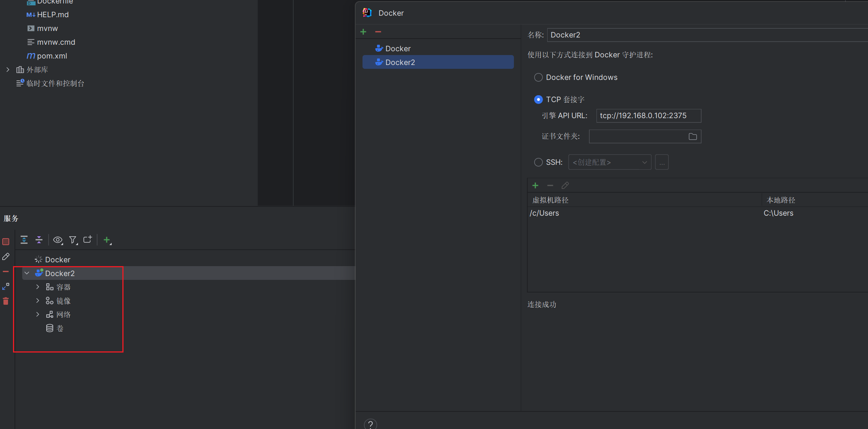This screenshot has height=429, width=868.
Task: Click the 连接成功 connection status text
Action: point(542,304)
